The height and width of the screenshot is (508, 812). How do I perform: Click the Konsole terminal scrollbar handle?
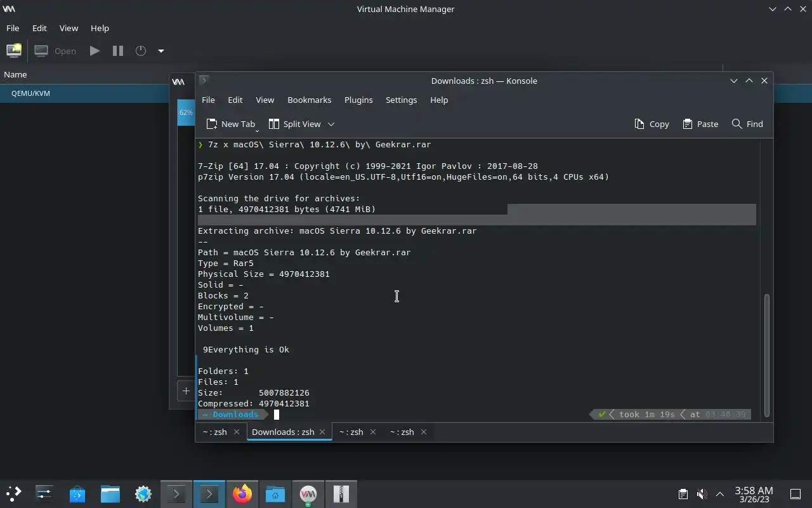click(766, 354)
